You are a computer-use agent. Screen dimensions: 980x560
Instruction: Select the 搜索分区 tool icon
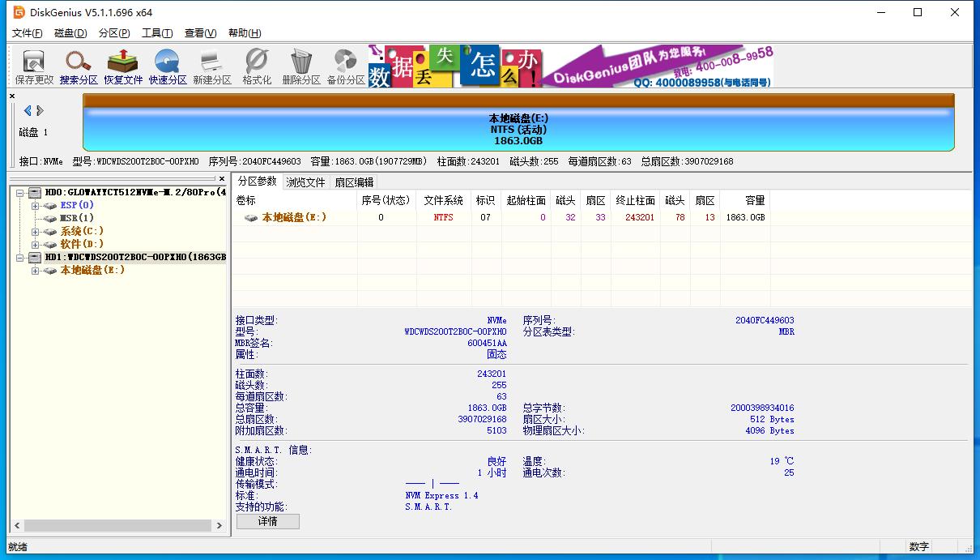[77, 65]
